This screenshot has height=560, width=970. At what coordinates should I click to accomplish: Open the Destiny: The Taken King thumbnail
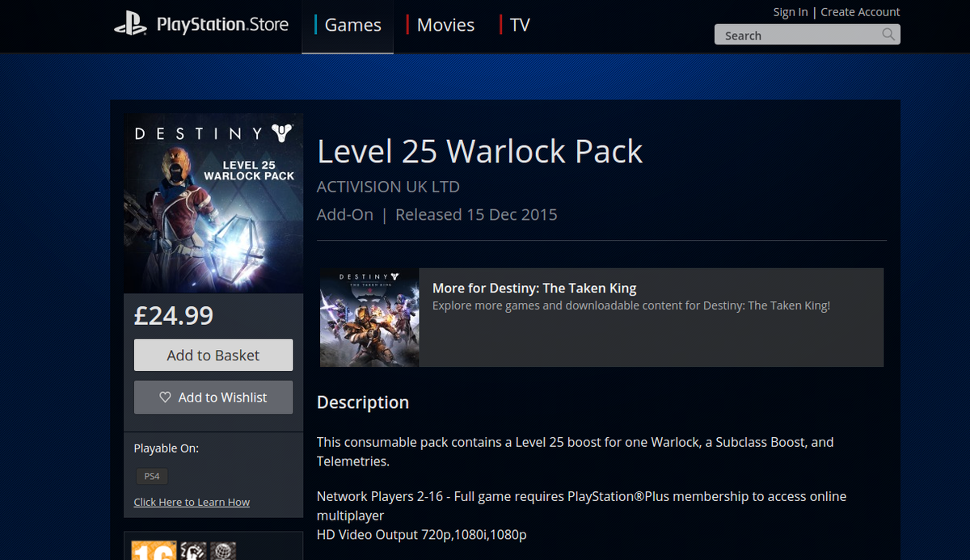coord(369,318)
